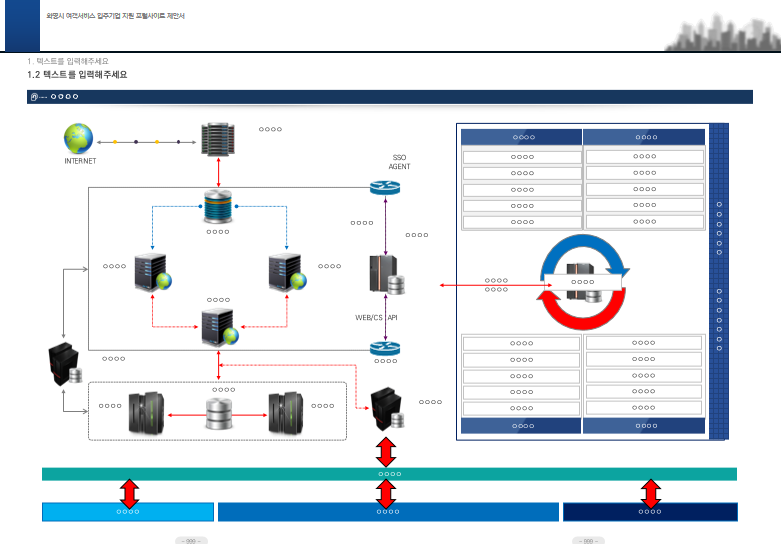Click the teal stacked database cylinder icon
Image resolution: width=781 pixels, height=544 pixels.
pos(218,206)
